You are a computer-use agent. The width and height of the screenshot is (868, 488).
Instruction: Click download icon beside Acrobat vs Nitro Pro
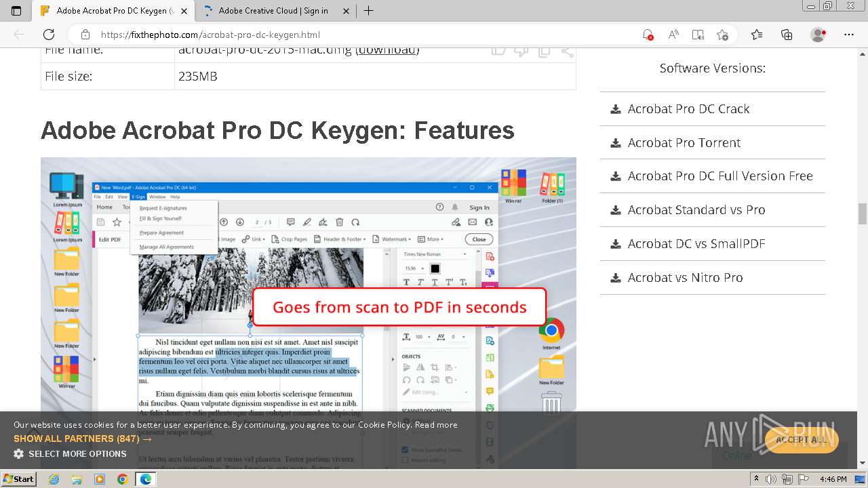coord(616,277)
